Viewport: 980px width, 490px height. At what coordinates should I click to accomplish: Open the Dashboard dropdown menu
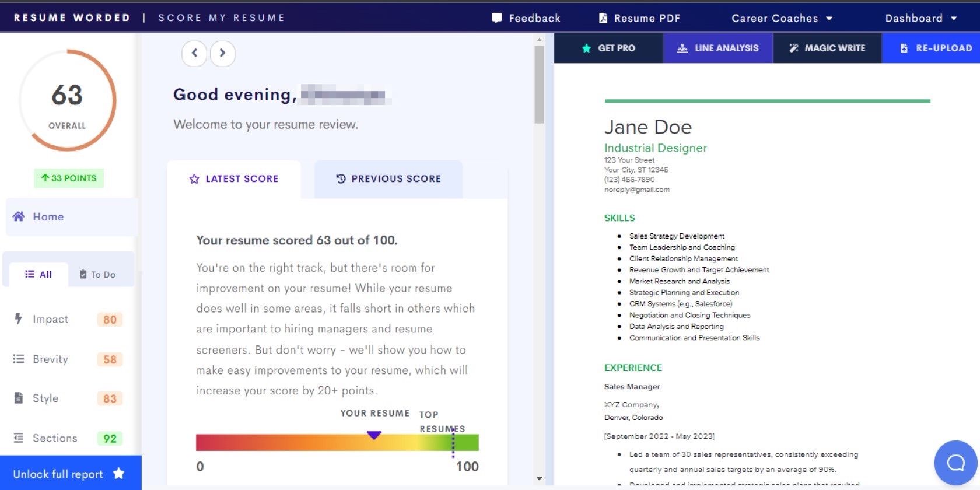921,18
